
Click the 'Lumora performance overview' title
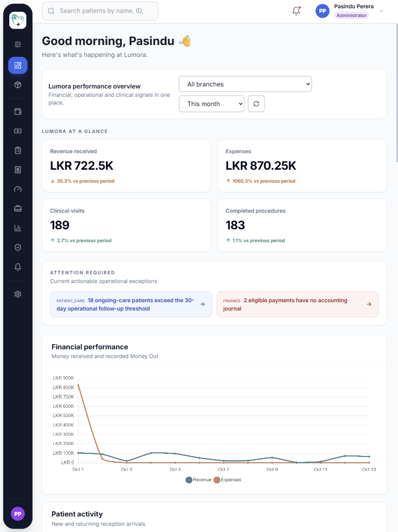[94, 86]
